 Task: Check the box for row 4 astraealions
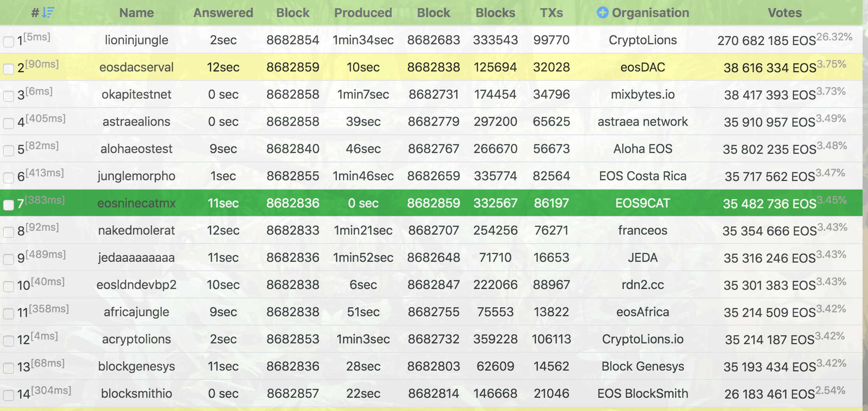coord(9,123)
